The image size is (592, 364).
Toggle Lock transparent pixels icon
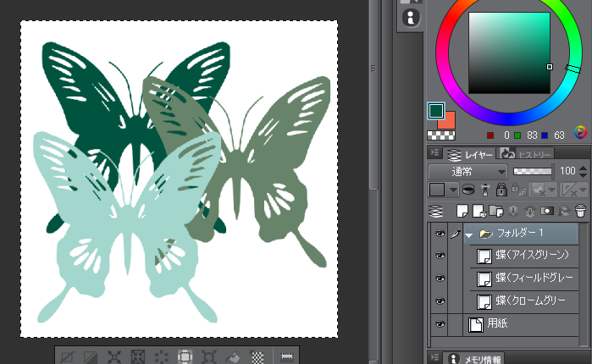coord(518,190)
